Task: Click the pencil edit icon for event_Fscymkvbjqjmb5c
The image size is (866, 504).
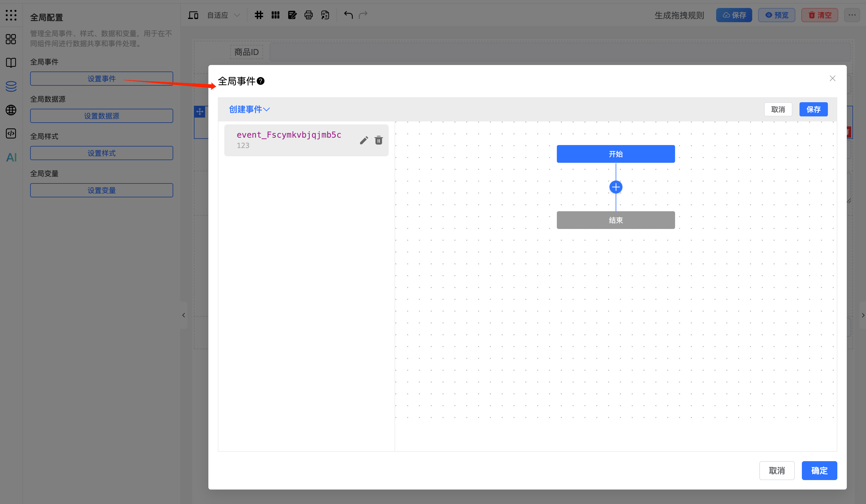Action: pos(364,140)
